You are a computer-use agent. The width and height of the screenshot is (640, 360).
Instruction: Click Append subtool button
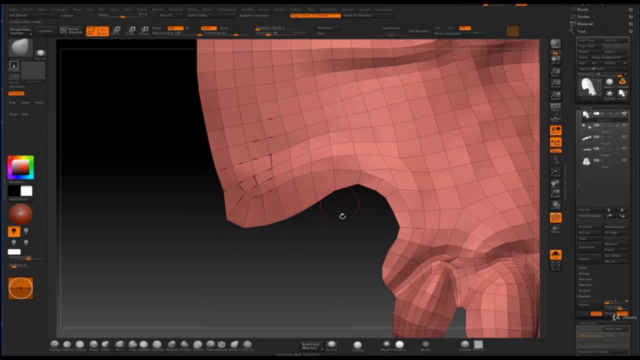(616, 244)
